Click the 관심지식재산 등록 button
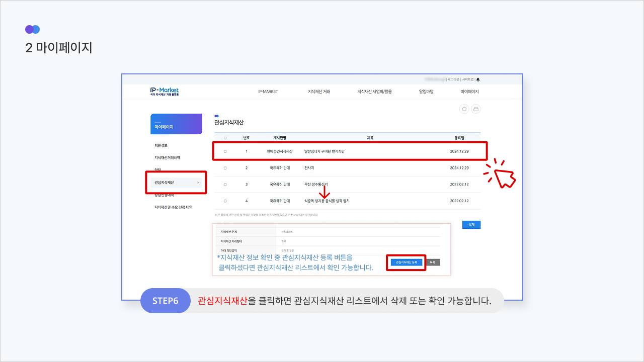This screenshot has height=362, width=644. point(406,262)
